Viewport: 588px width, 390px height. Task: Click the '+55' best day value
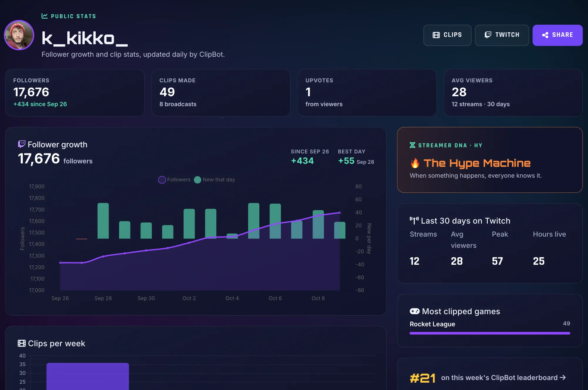[x=346, y=161]
